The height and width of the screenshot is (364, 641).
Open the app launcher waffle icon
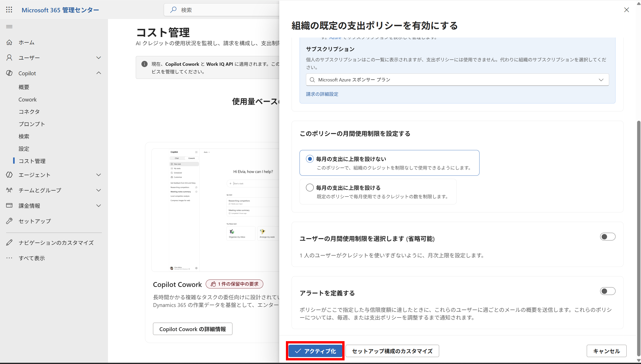coord(9,10)
